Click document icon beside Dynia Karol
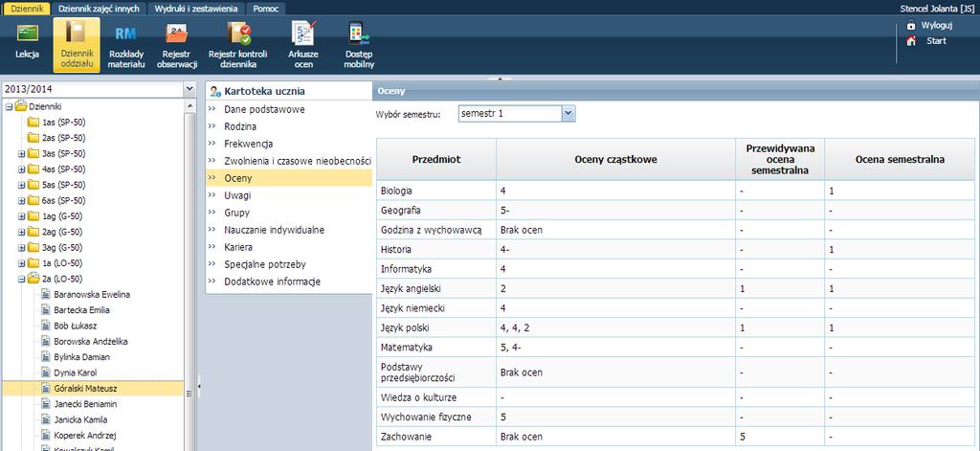980x451 pixels. [46, 372]
